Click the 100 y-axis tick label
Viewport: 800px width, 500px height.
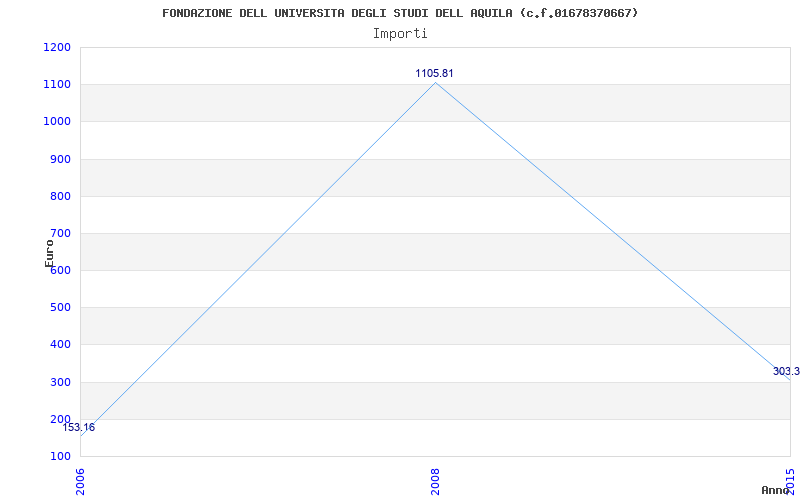60,456
